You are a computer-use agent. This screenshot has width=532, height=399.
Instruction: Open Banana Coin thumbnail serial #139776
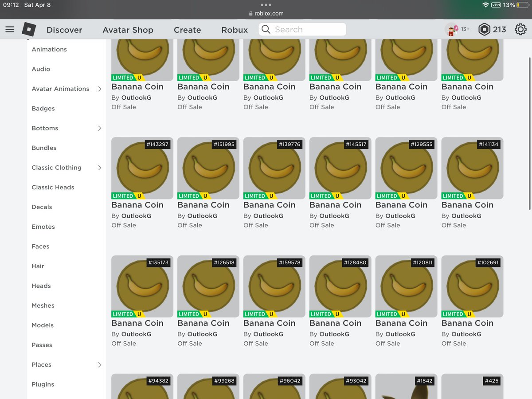point(274,168)
